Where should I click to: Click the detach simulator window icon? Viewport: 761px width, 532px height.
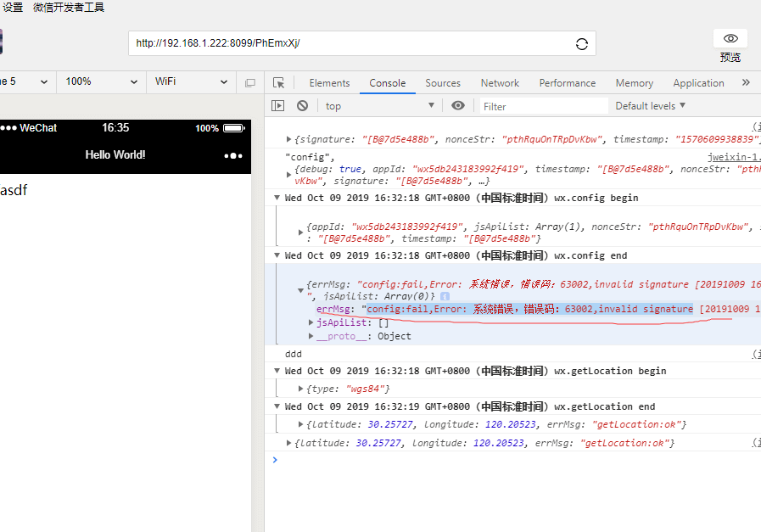coord(249,83)
